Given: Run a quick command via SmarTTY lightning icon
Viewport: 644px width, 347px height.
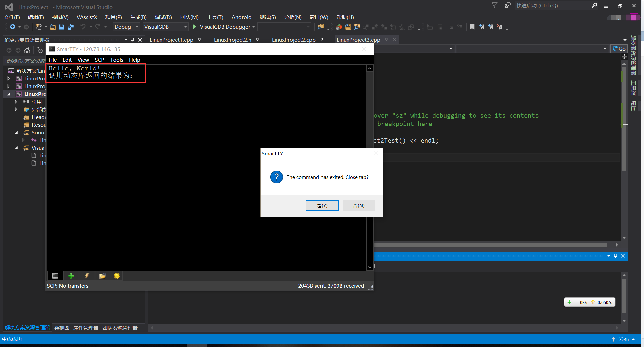Looking at the screenshot, I should pos(87,276).
